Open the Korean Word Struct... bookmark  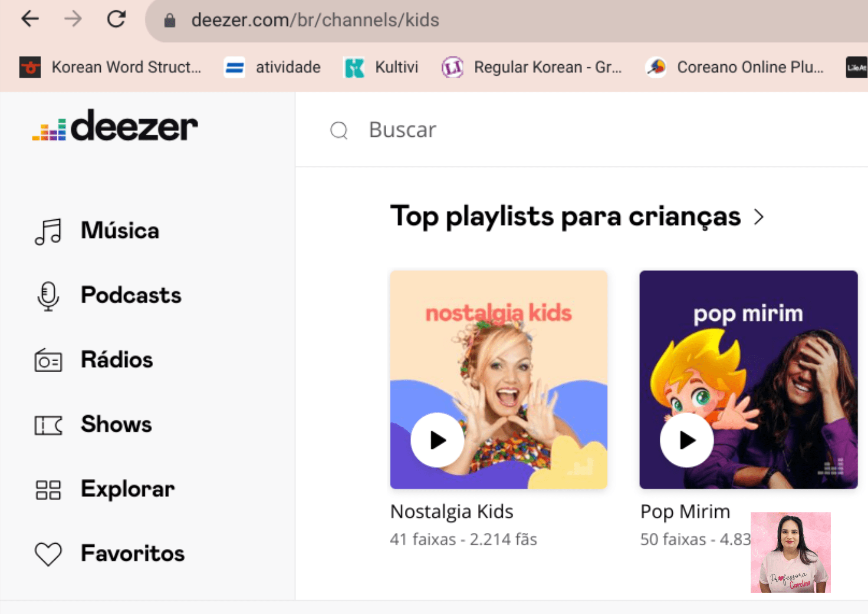point(110,67)
